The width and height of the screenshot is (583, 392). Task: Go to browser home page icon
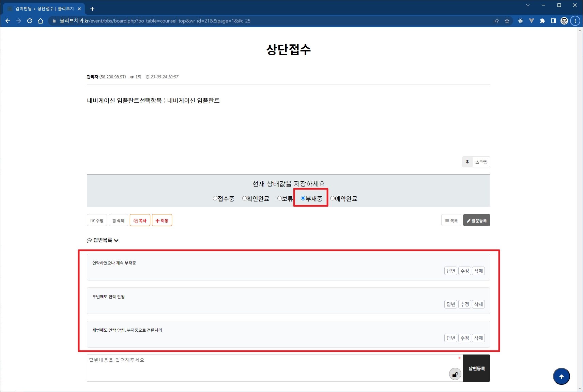click(x=41, y=21)
